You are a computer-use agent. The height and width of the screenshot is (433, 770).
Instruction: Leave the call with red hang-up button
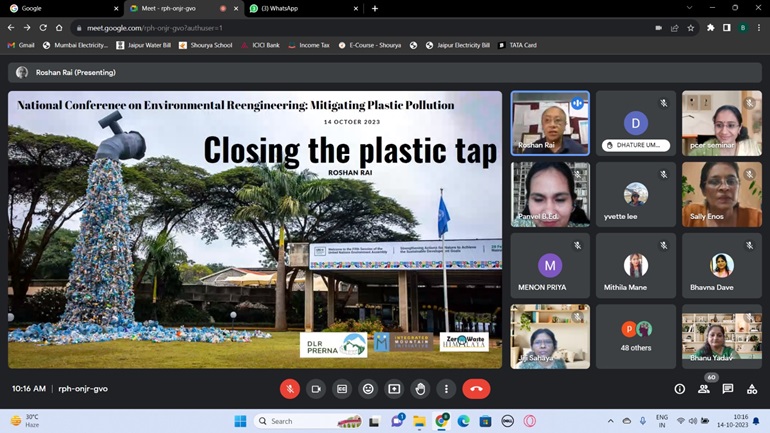[476, 389]
